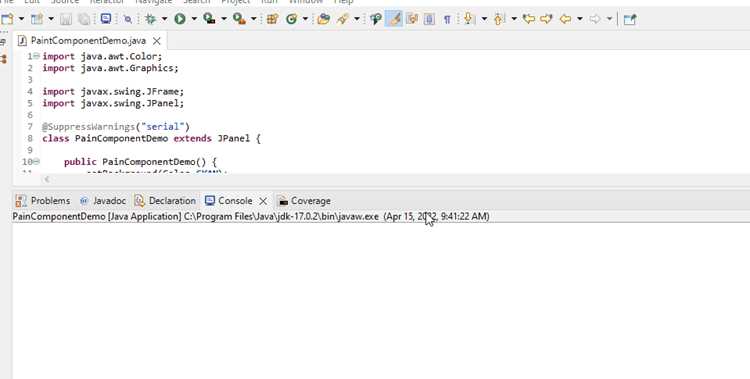This screenshot has width=750, height=379.
Task: Click the line 'import javax.swing.JFrame;'
Action: pyautogui.click(x=113, y=91)
